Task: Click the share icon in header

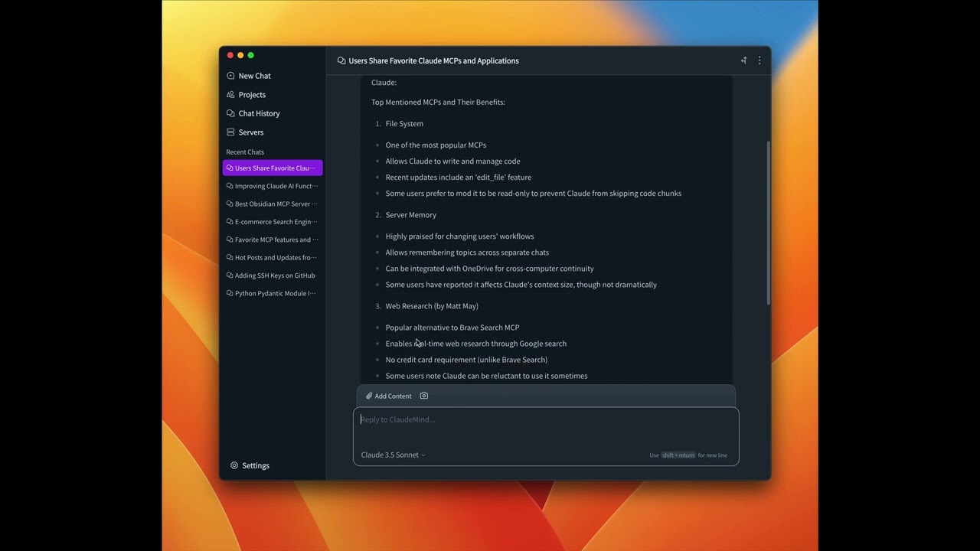Action: (x=743, y=60)
